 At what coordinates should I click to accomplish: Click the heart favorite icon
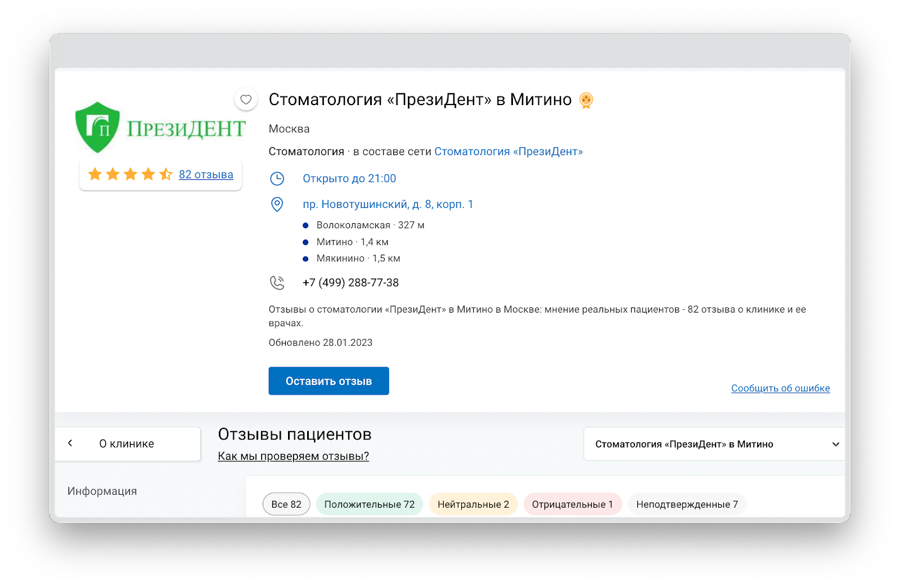[x=246, y=99]
